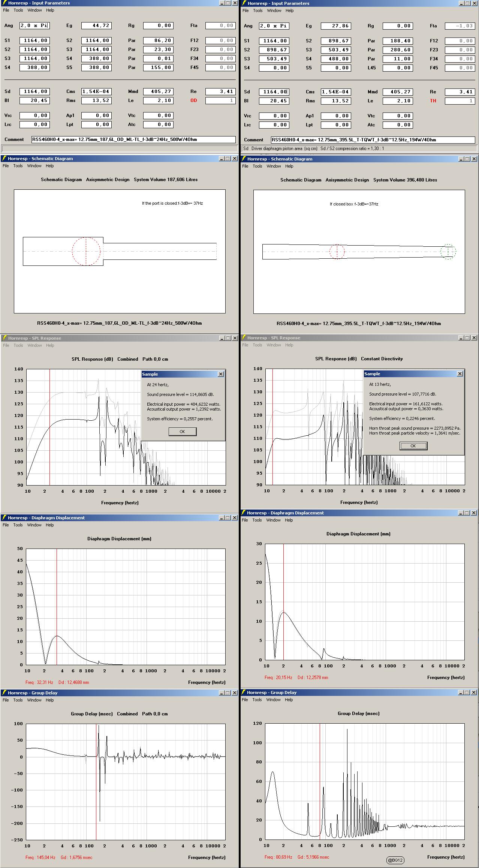Click Hornresp lightning icon in right Input Parameters title
Viewport: 479px width, 868px height.
tap(244, 3)
